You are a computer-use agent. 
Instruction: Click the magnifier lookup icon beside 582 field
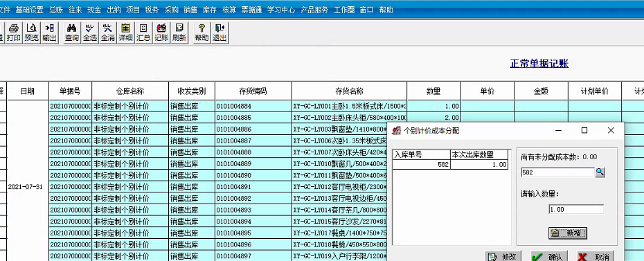pyautogui.click(x=600, y=172)
